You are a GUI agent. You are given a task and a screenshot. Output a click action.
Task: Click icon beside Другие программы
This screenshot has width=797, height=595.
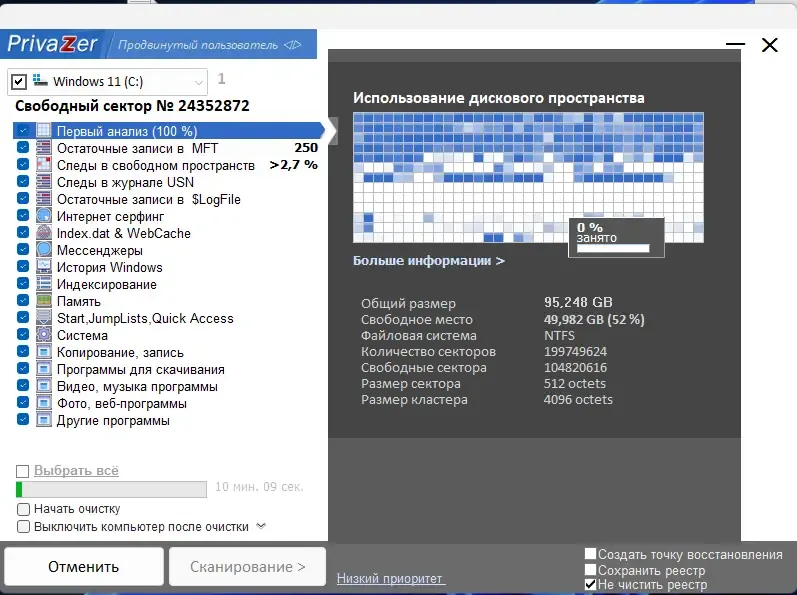[44, 420]
